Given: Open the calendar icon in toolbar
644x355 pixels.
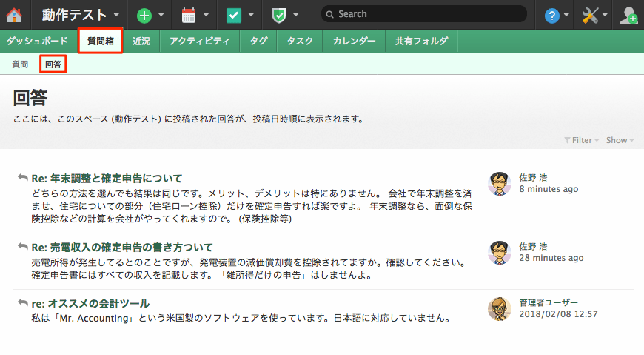Looking at the screenshot, I should click(189, 15).
